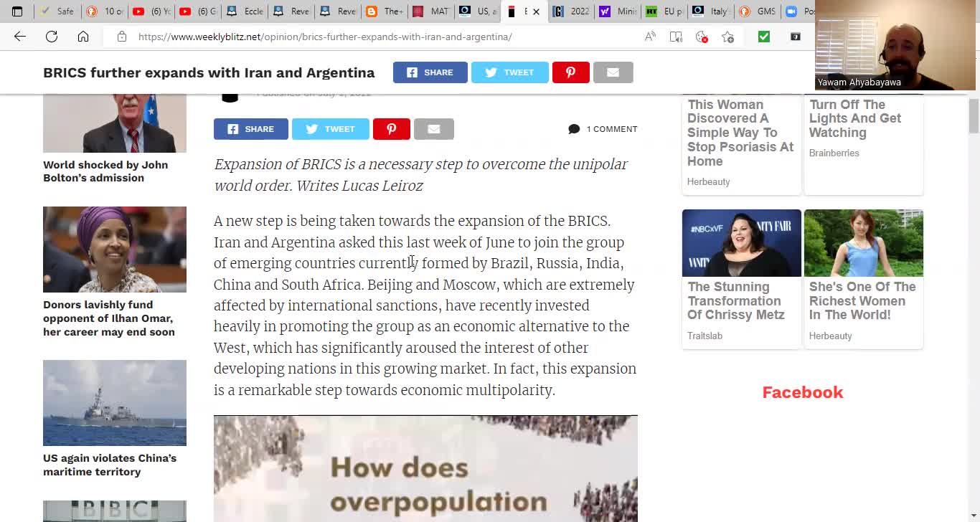
Task: Switch to the '10 or' DuckDuckGo tab
Action: (105, 11)
